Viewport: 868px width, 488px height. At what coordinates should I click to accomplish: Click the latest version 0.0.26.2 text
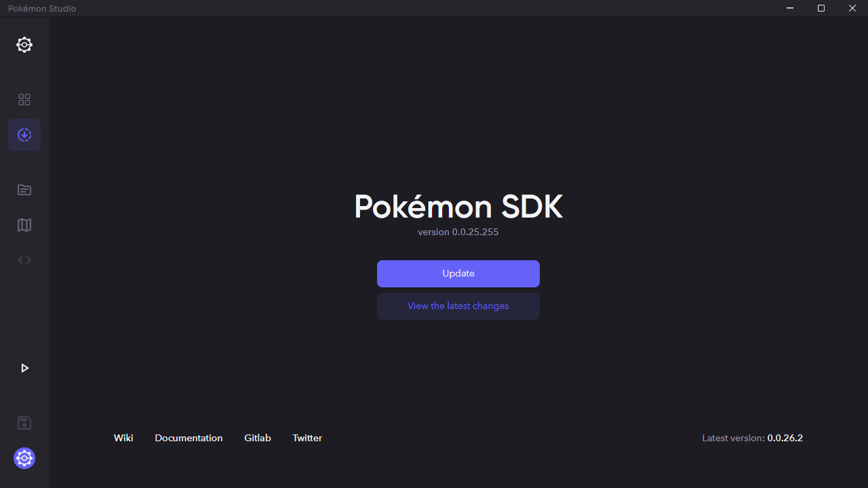tap(753, 438)
